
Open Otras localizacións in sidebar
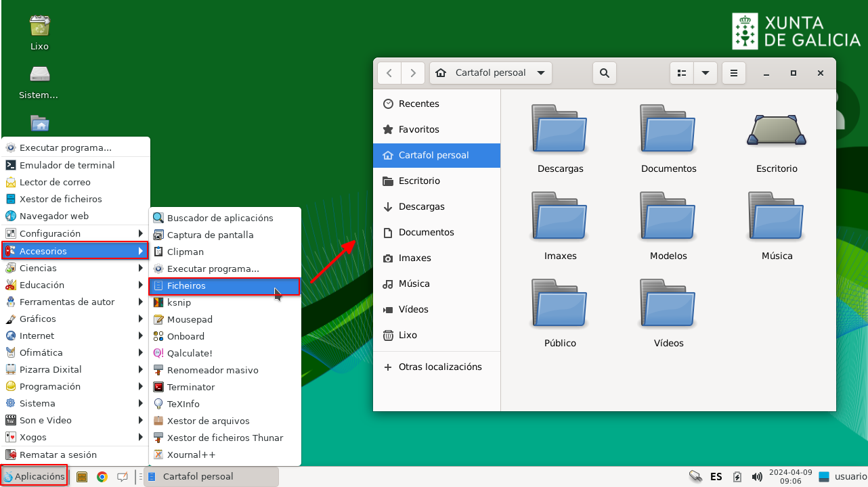[439, 367]
